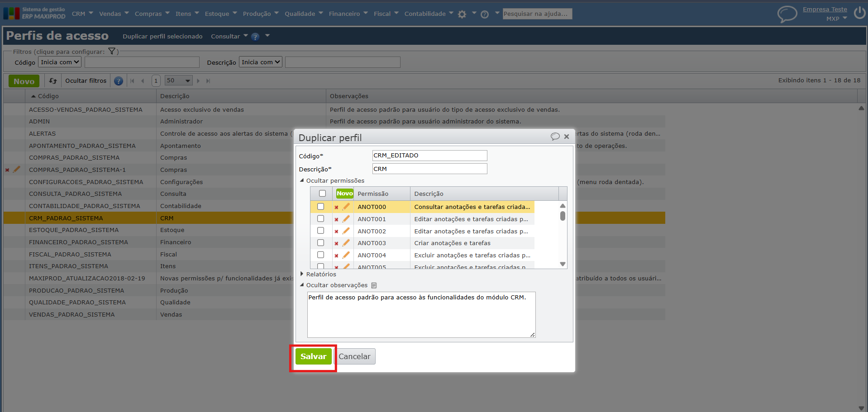Open the blue help icon in grid toolbar
Screen dimensions: 868x412
point(119,81)
